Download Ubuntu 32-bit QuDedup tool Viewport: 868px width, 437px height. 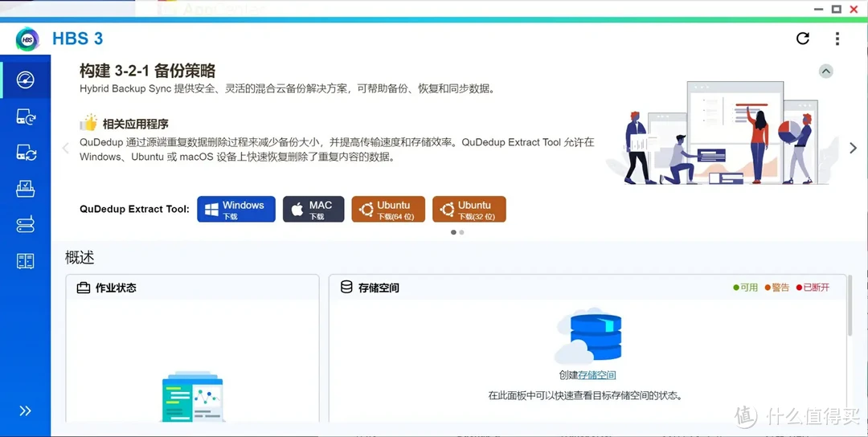[x=469, y=209]
